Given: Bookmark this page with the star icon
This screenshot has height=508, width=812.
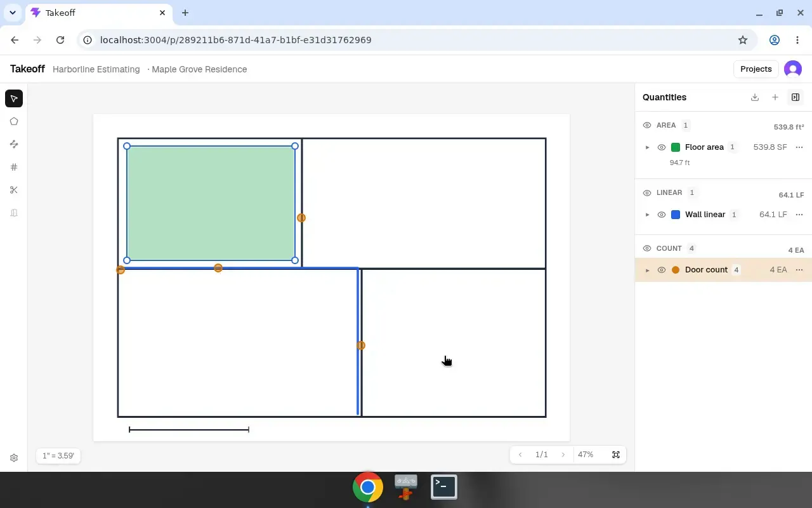Looking at the screenshot, I should coord(743,40).
